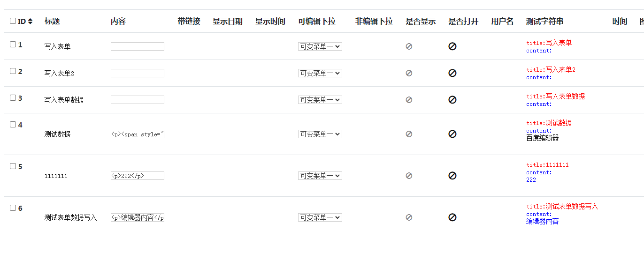The height and width of the screenshot is (253, 644).
Task: Click row 6 grey ban icon
Action: (409, 217)
